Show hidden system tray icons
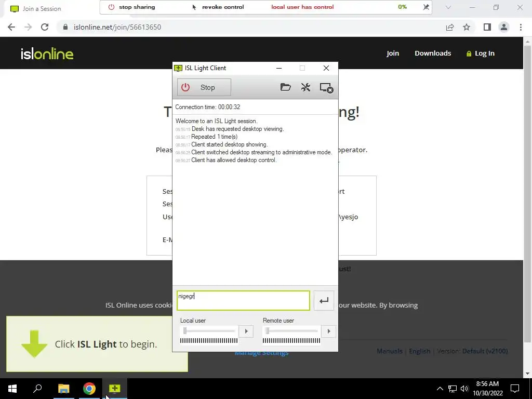Screen dimensions: 532x399 [440, 389]
